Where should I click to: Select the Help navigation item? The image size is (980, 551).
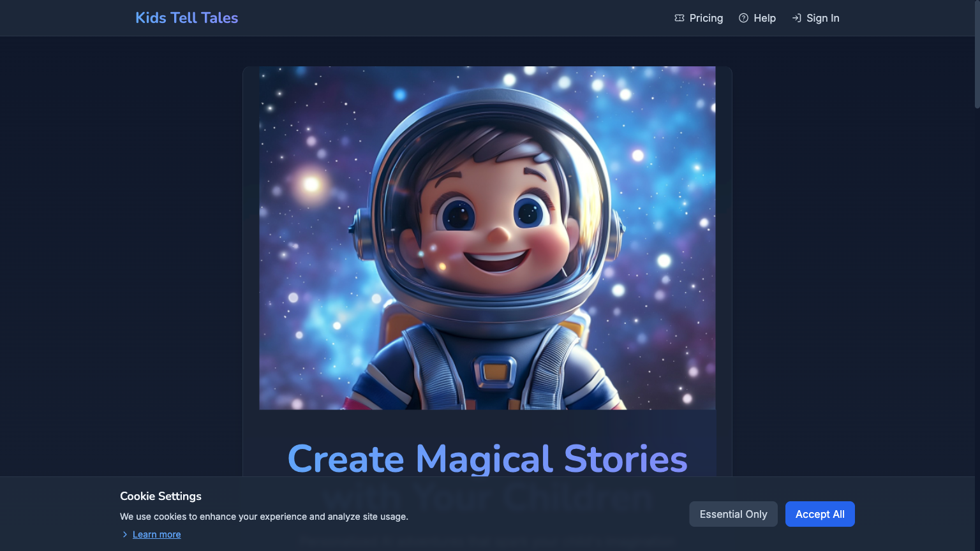click(764, 18)
